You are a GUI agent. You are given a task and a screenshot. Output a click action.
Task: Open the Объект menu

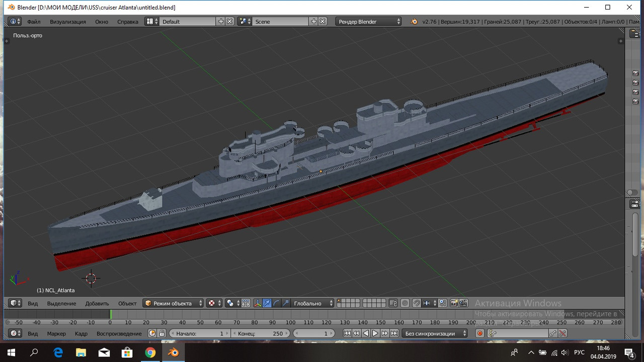[127, 303]
